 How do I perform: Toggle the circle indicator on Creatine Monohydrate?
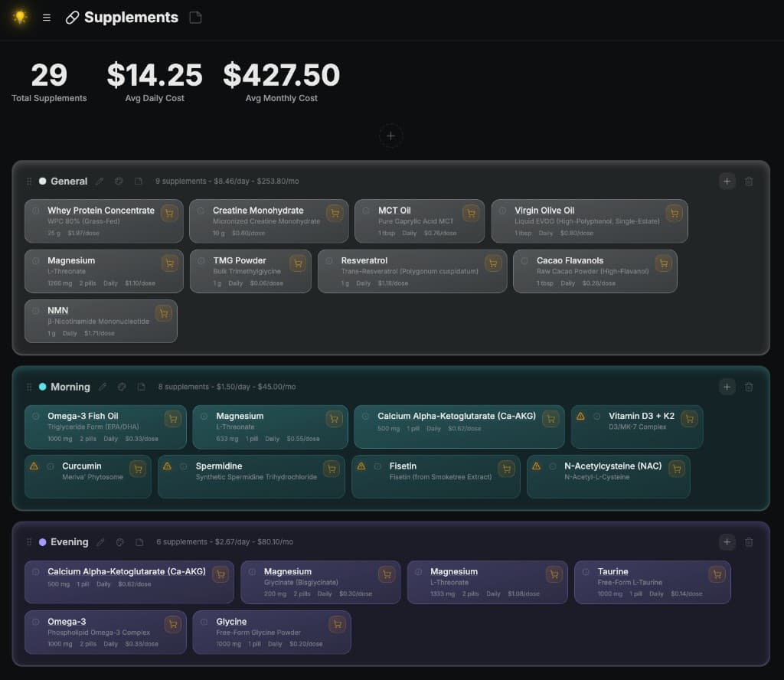click(201, 211)
